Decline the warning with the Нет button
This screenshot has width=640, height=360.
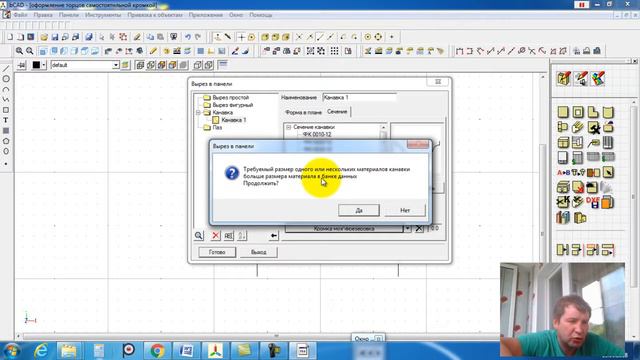[405, 210]
